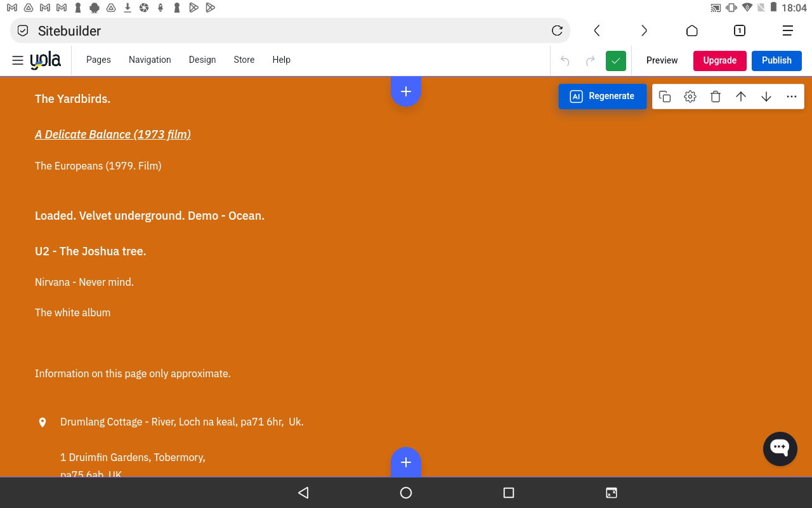Select 'Nirvana - Never mind.' text
812x508 pixels.
coord(84,282)
